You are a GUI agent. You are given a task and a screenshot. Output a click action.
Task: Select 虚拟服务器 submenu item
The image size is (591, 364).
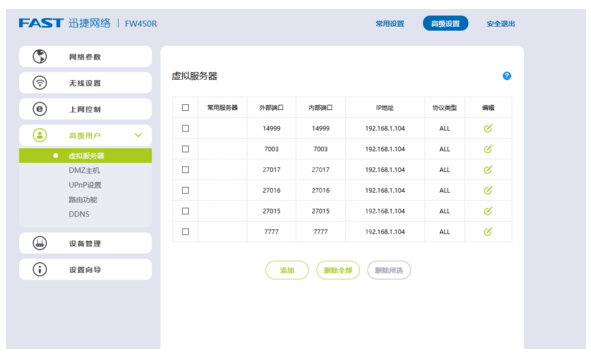pos(86,156)
